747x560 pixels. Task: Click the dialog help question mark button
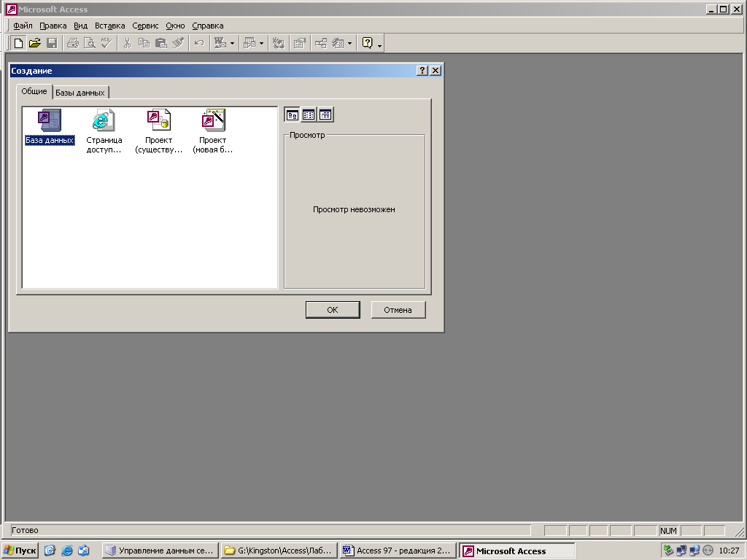[422, 71]
